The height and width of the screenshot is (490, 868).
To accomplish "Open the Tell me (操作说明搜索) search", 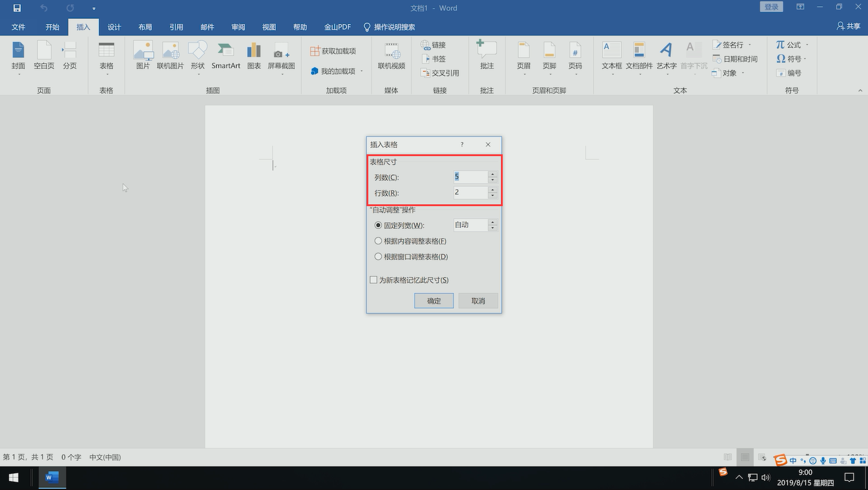I will pyautogui.click(x=389, y=27).
